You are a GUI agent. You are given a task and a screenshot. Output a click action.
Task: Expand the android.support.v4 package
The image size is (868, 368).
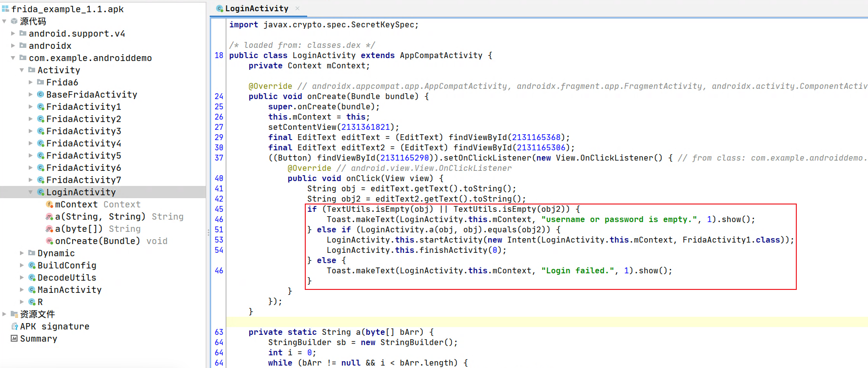[13, 33]
